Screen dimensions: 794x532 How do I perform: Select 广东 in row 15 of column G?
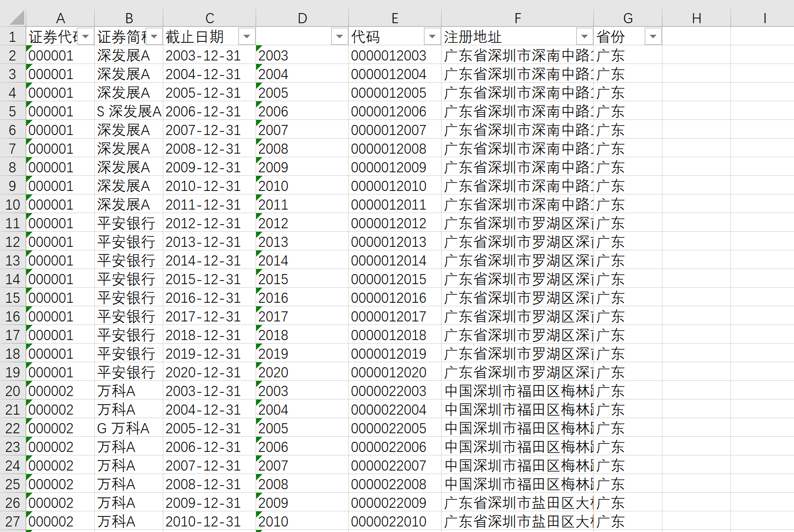628,298
